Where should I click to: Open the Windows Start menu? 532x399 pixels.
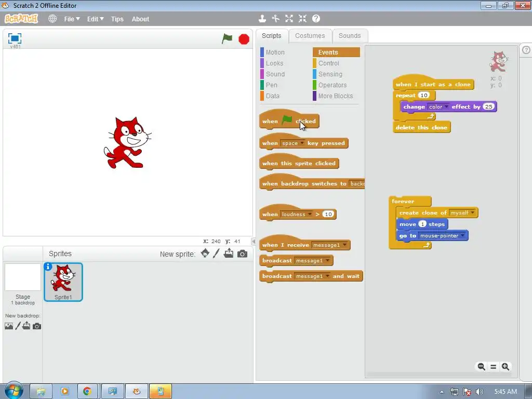coord(14,391)
